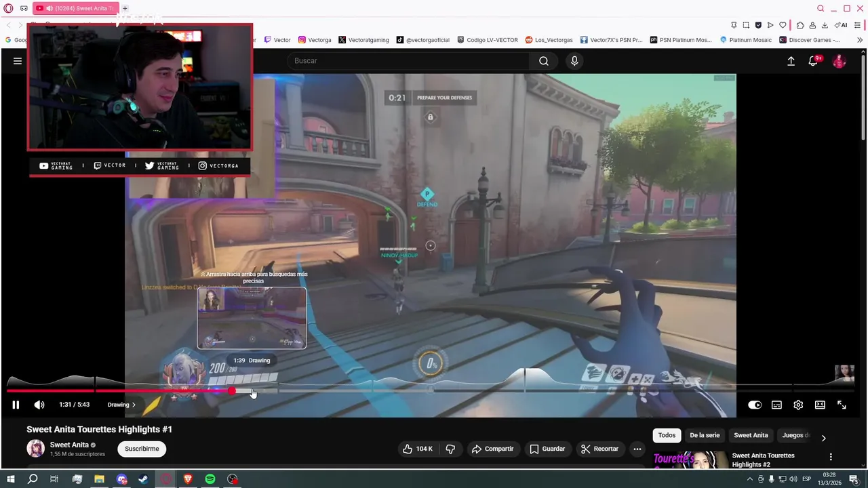Screen dimensions: 868x488
Task: Click the Compartir share button
Action: (x=492, y=449)
